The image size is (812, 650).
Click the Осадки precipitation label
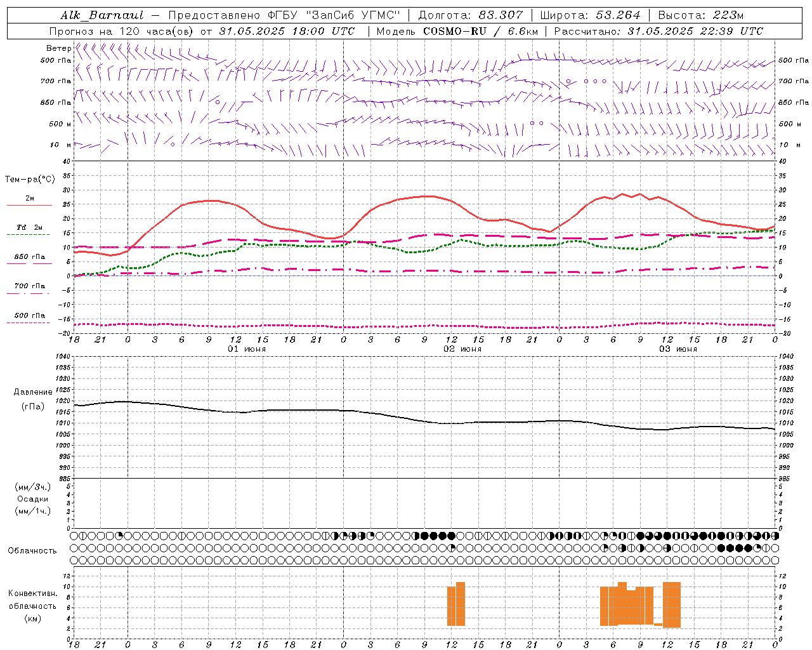point(33,499)
